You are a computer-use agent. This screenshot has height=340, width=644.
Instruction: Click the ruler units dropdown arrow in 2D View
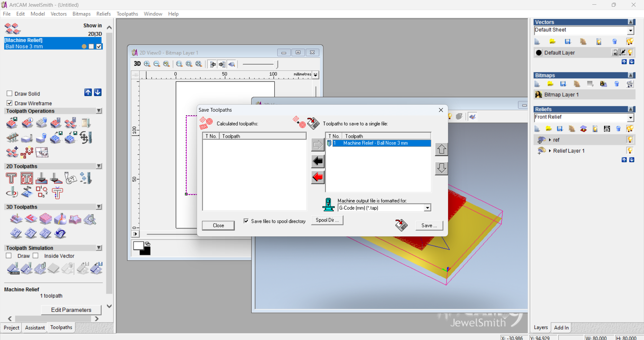click(x=315, y=75)
